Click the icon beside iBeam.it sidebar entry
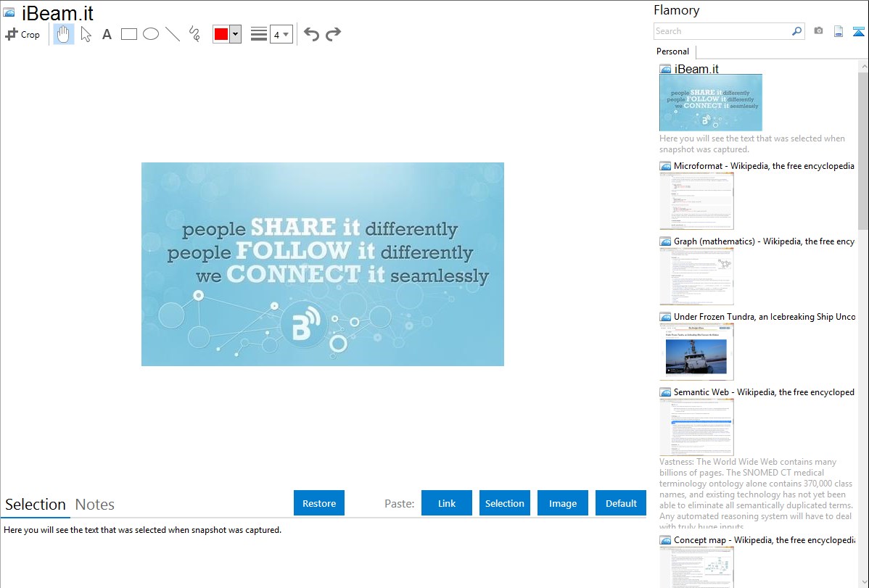Viewport: 869px width, 588px height. point(665,69)
